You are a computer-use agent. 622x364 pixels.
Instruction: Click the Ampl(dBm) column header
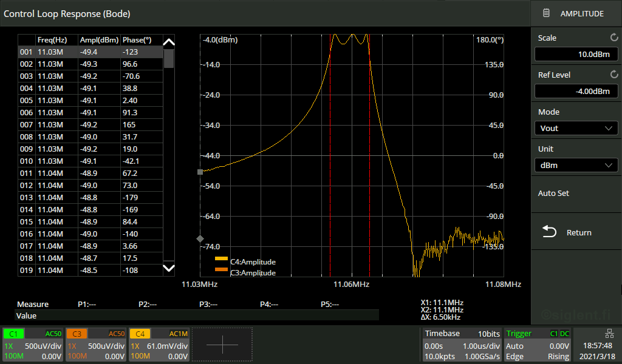[99, 40]
